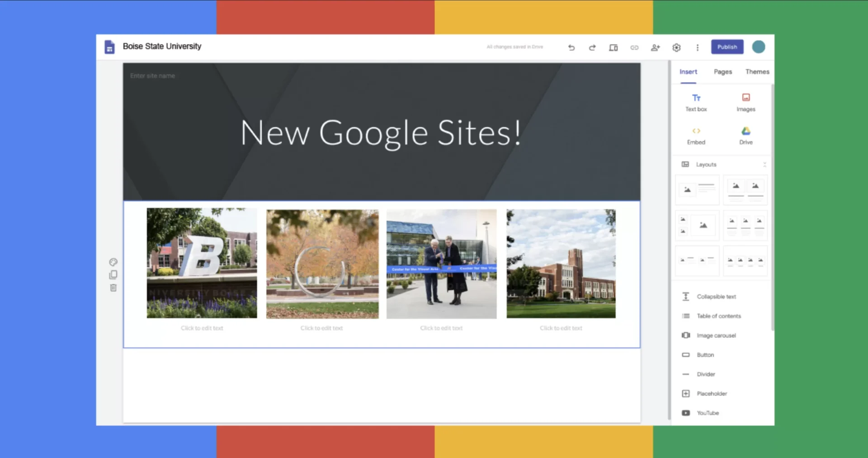Select the ribbon cutting ceremony image
This screenshot has height=458, width=868.
coord(441,264)
